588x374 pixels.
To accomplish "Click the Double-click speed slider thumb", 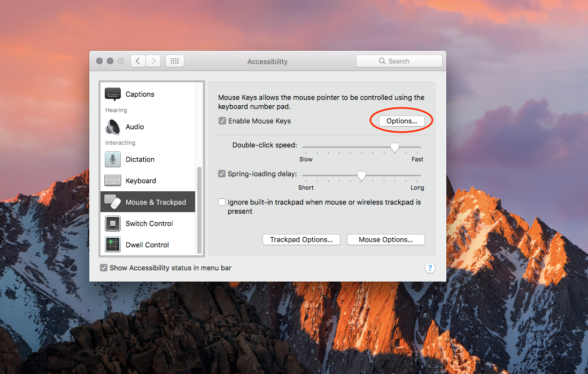I will (x=394, y=147).
